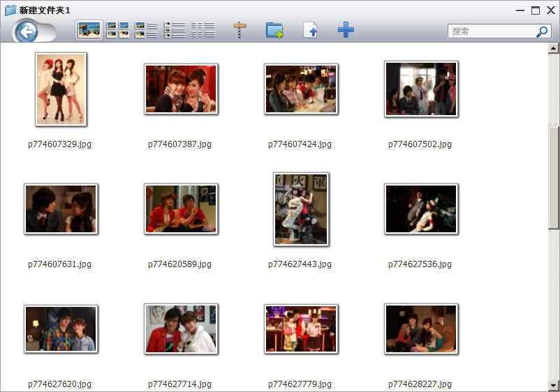Viewport: 560px width, 392px height.
Task: Click the file name p774628227.jpg
Action: click(x=420, y=384)
